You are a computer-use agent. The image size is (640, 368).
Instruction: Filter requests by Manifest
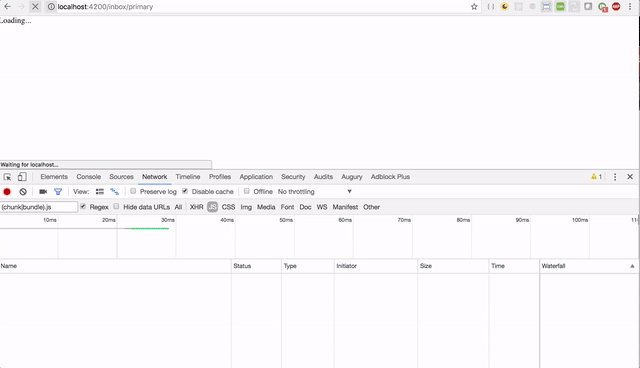pyautogui.click(x=345, y=207)
